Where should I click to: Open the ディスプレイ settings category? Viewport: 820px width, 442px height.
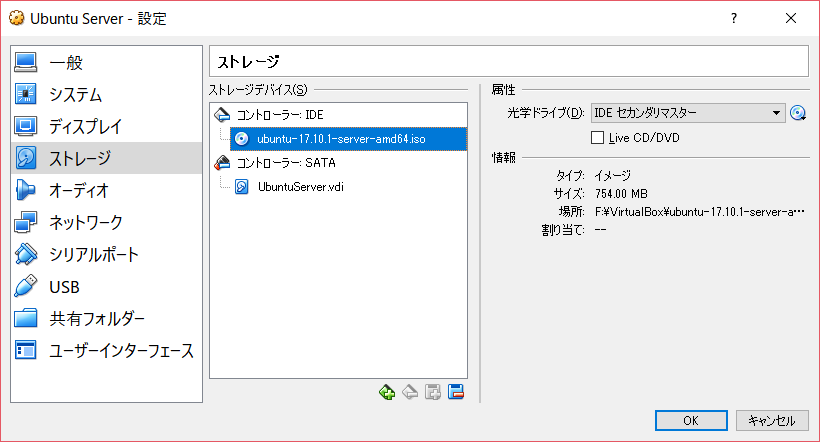(x=106, y=127)
